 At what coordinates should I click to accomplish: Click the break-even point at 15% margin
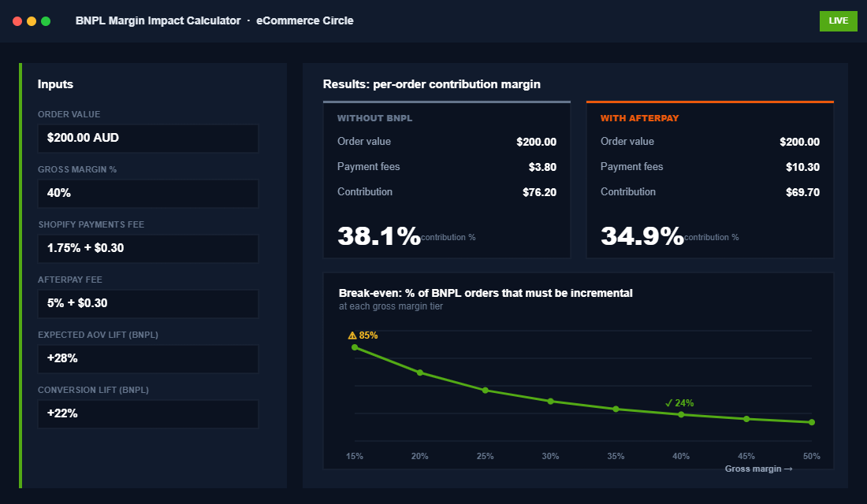[355, 346]
